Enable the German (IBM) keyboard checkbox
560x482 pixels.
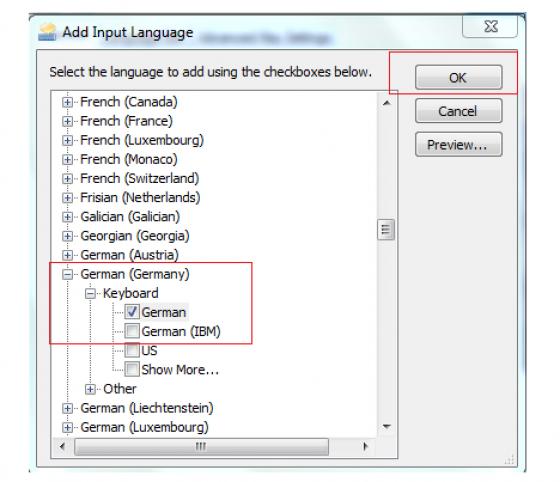pos(132,331)
